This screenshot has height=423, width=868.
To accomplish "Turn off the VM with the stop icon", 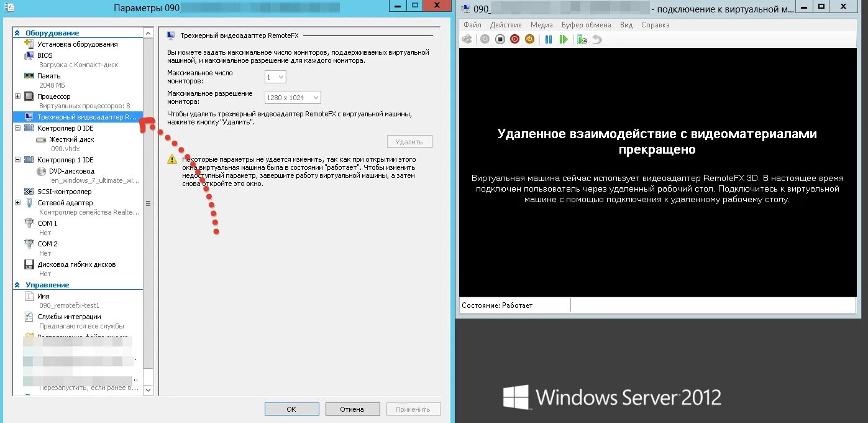I will (500, 39).
